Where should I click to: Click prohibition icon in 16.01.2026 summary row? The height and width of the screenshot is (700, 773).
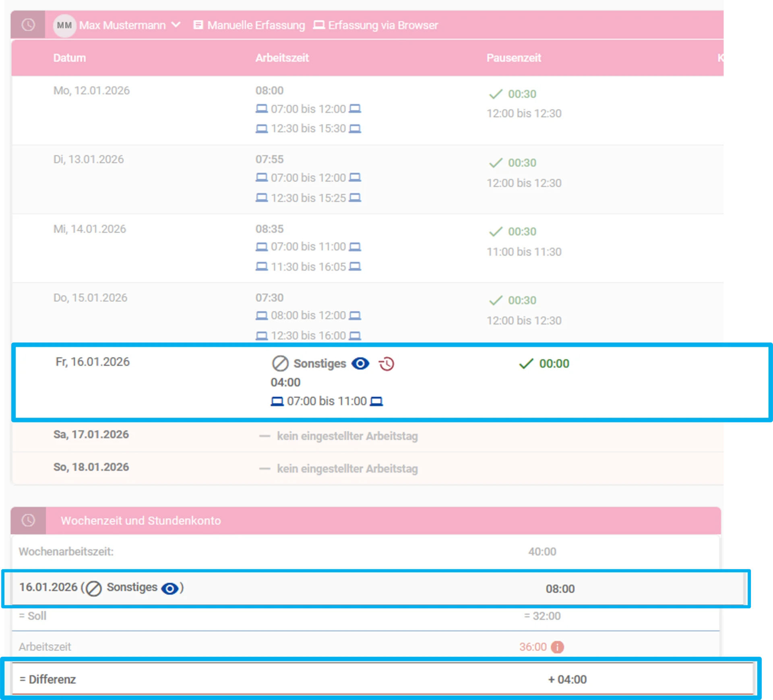94,588
